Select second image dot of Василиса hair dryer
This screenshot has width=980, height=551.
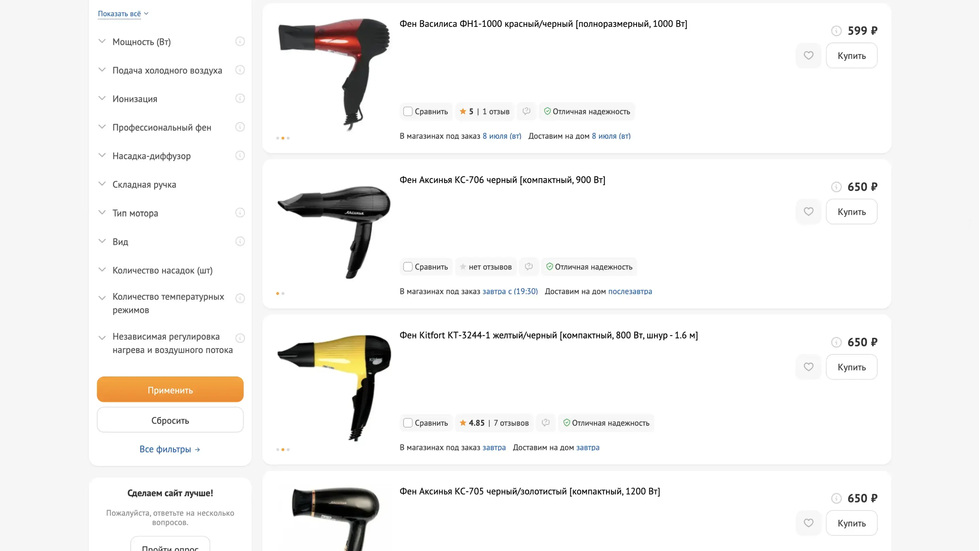pyautogui.click(x=283, y=138)
